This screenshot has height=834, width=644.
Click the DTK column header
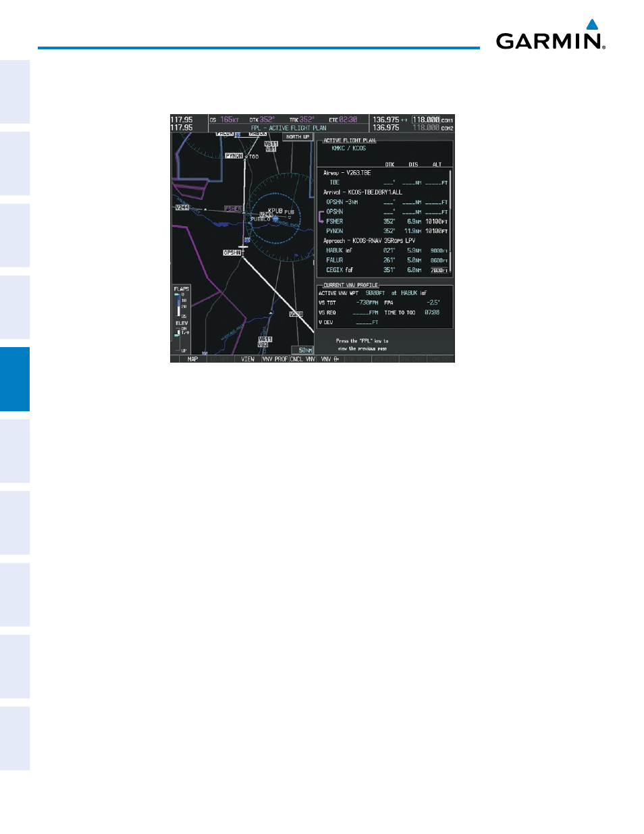pos(390,164)
